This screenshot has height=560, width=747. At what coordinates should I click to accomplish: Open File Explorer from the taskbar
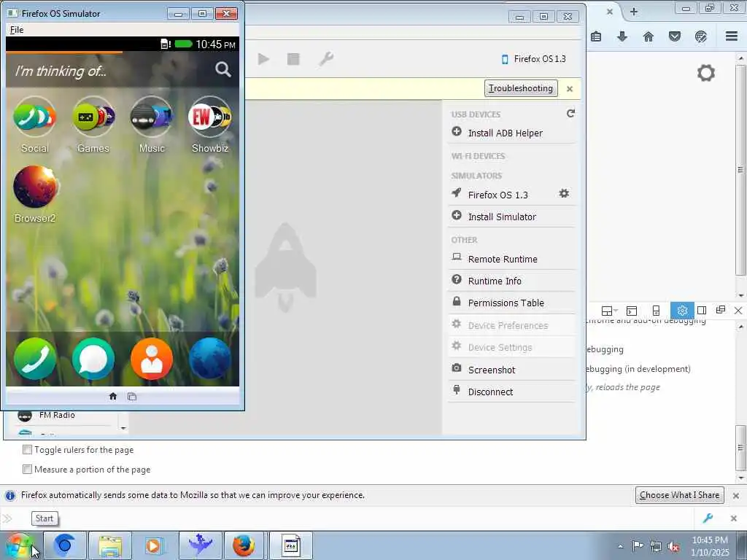(x=111, y=545)
